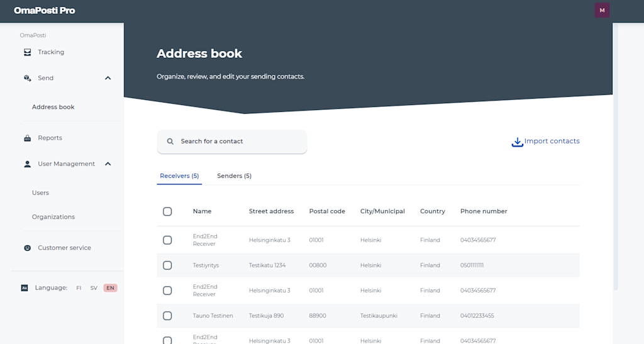Switch language to FI
The image size is (644, 344).
tap(79, 288)
